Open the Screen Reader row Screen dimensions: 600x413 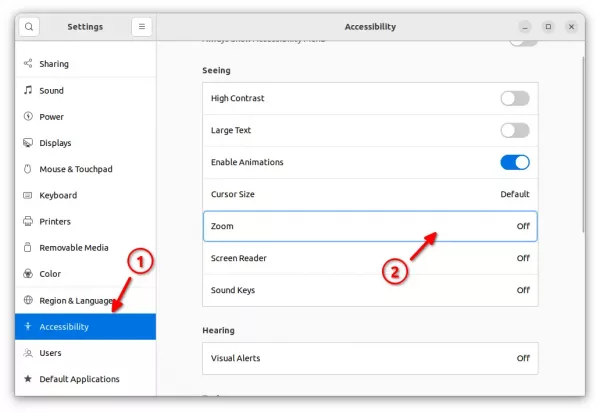(x=370, y=258)
